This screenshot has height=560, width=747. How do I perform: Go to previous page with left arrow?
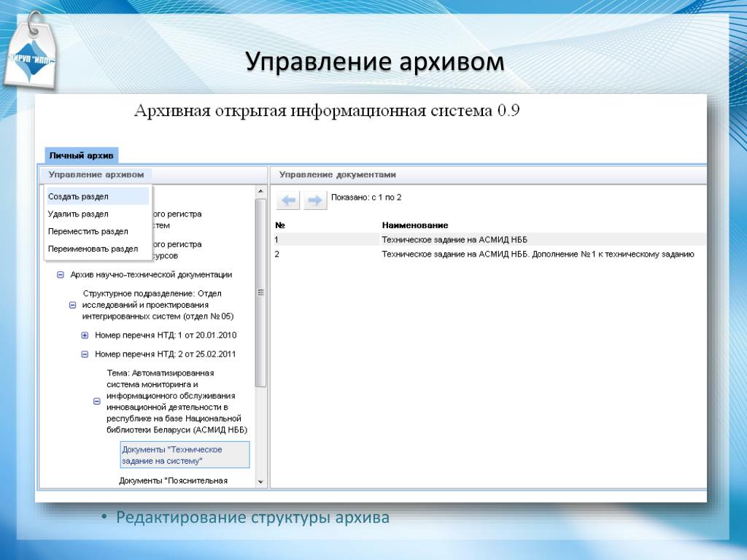coord(287,201)
